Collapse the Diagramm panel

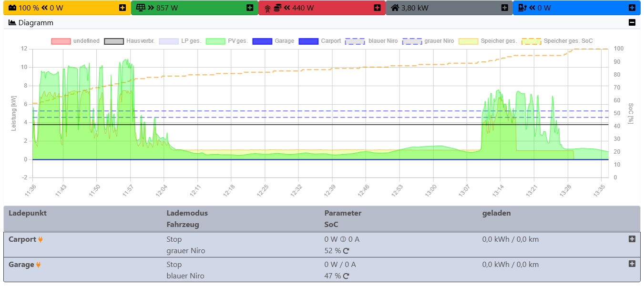[632, 22]
